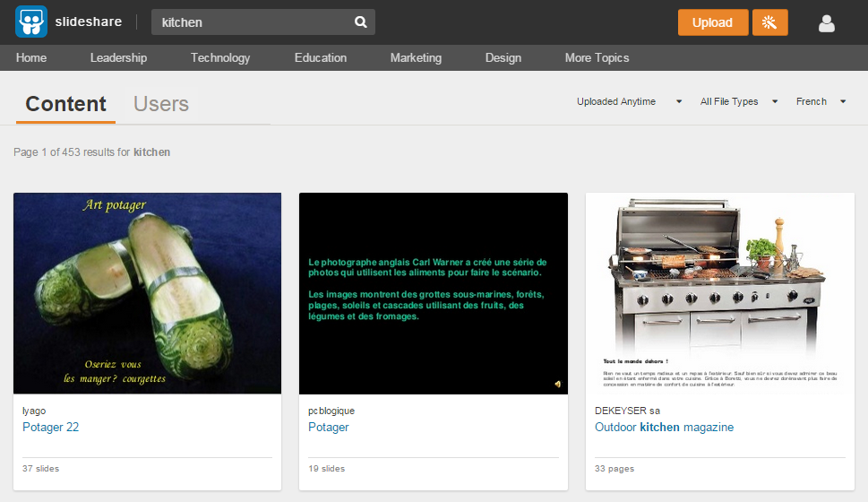Open the More Topics menu
Screen dimensions: 868x502
point(597,57)
